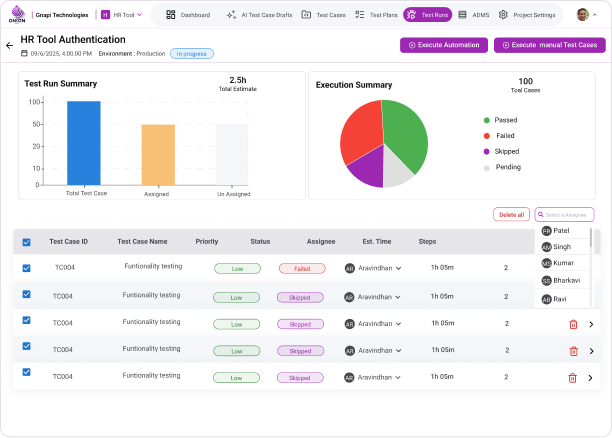This screenshot has width=612, height=438.
Task: Open the Dashboard grid icon
Action: coord(171,15)
